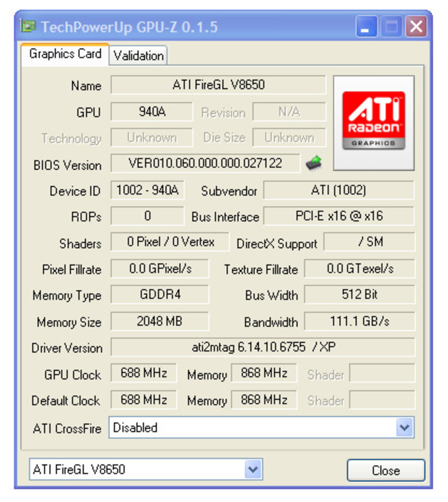
Task: Click the Memory Size 2048 MB field
Action: tap(160, 321)
